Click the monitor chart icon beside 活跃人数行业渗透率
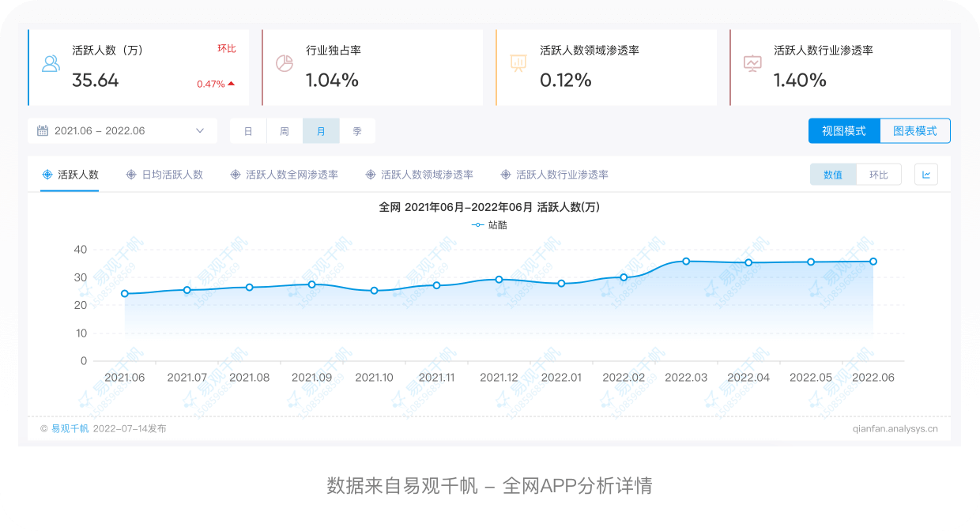Screen dimensions: 980x531 pos(752,64)
